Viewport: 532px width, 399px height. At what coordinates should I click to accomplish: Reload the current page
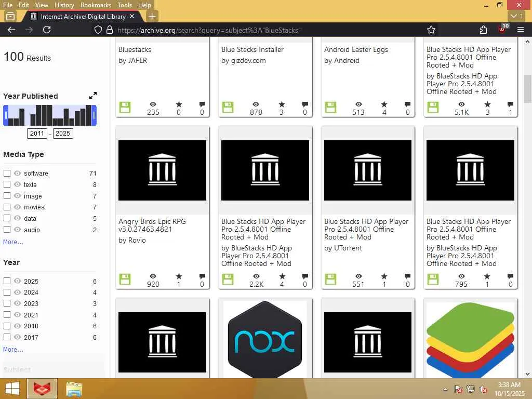47,30
